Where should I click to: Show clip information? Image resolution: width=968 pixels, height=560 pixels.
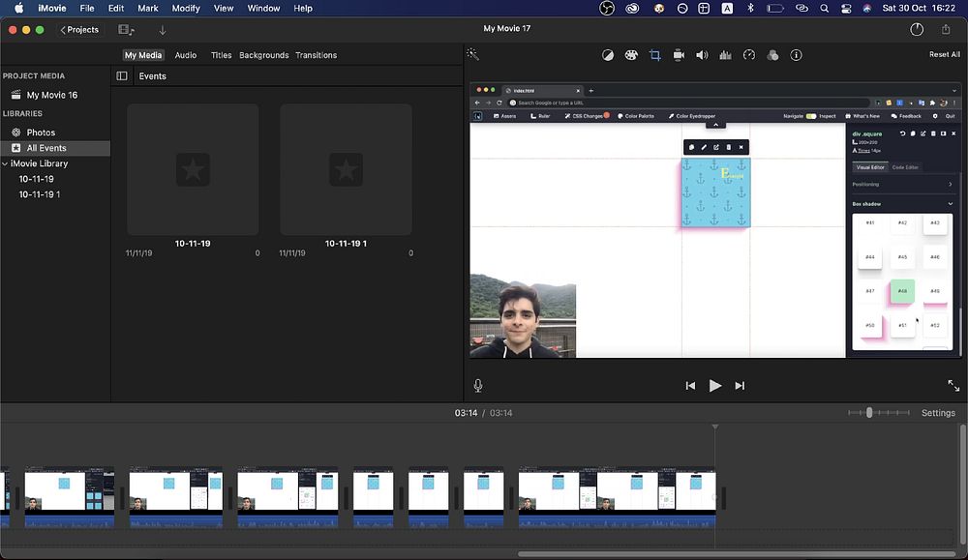click(796, 55)
